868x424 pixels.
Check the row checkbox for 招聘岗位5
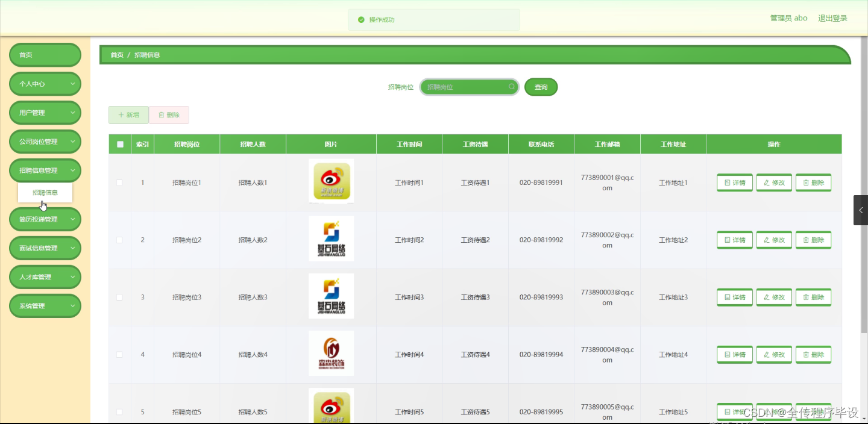[x=119, y=411]
